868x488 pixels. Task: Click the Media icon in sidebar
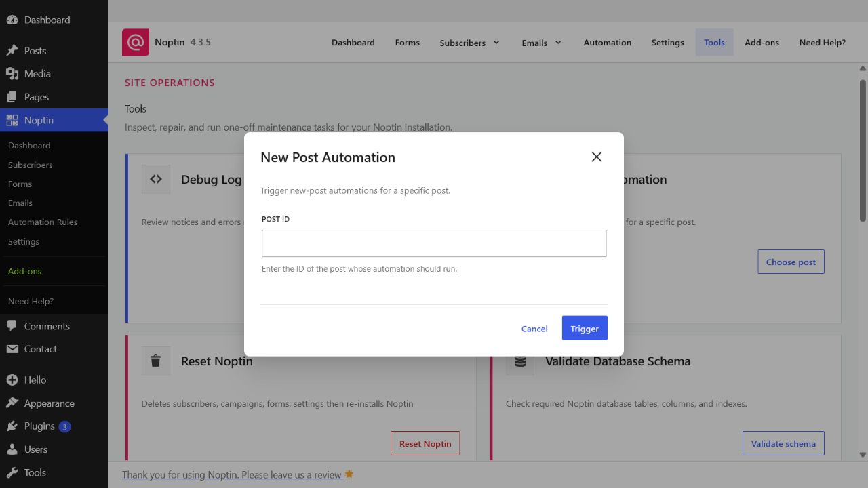click(x=12, y=74)
